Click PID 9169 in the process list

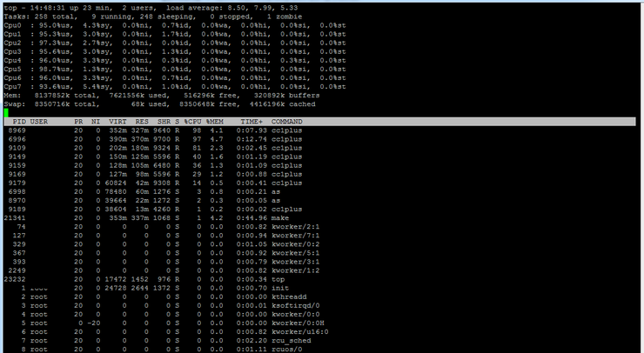coord(17,174)
